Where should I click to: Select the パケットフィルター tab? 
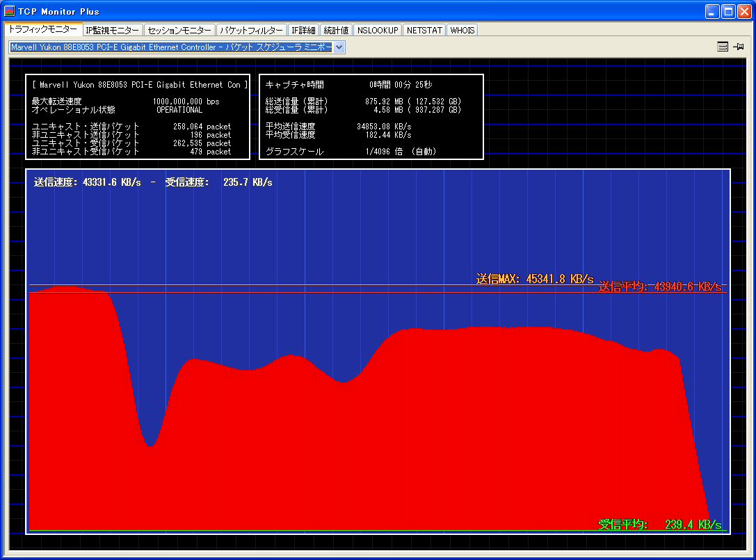coord(251,31)
